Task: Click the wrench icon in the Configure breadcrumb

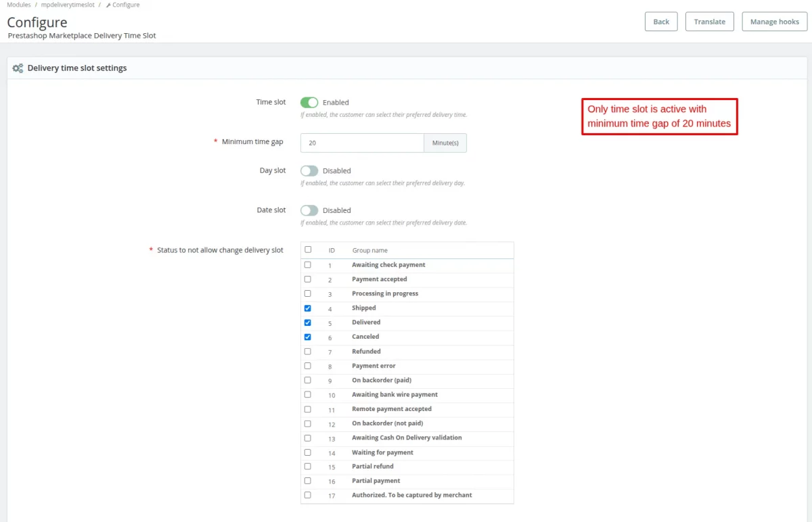Action: point(108,5)
